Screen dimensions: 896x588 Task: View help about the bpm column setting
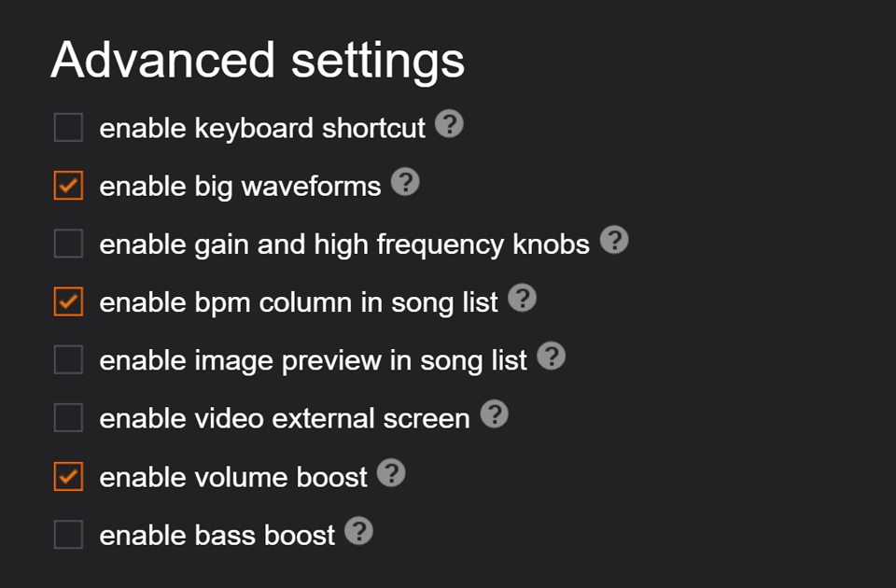523,297
